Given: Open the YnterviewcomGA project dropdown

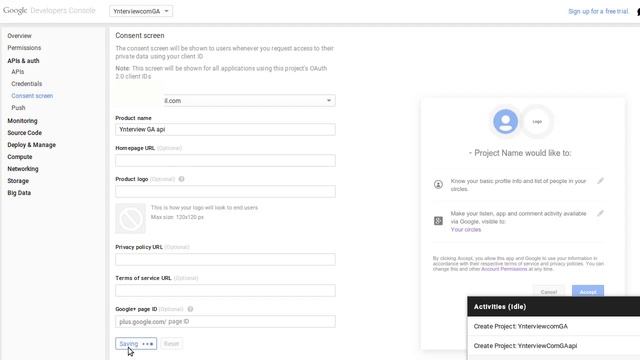Looking at the screenshot, I should click(x=141, y=11).
